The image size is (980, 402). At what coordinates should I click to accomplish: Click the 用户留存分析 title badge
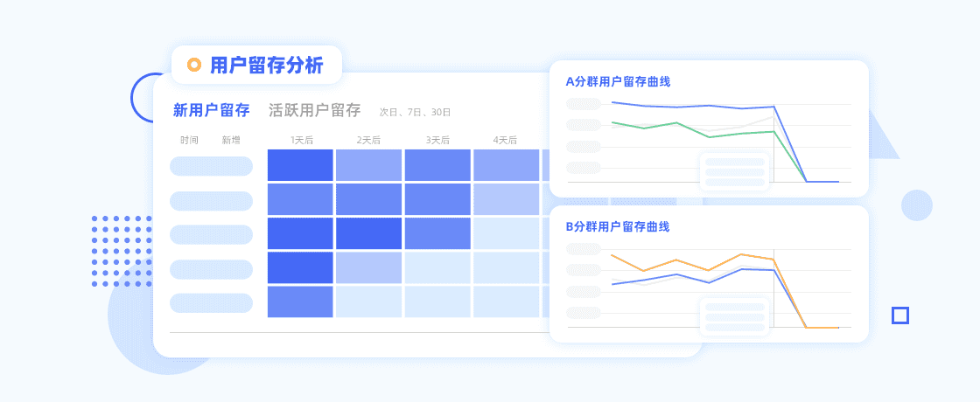(x=257, y=65)
